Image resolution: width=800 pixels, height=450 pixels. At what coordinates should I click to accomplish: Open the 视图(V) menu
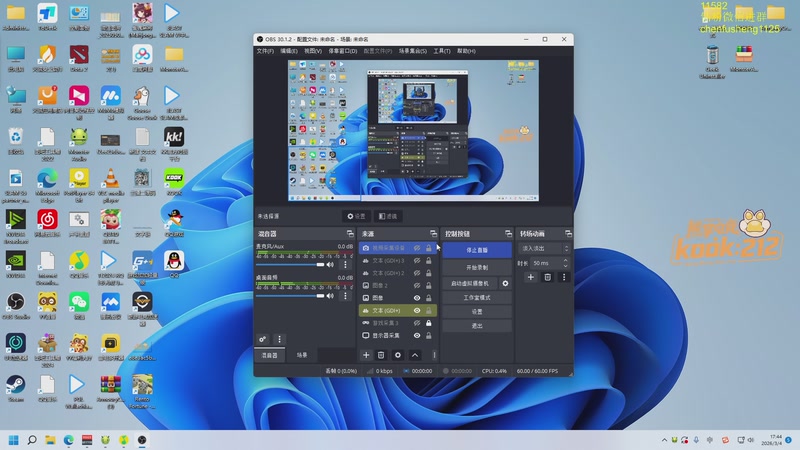(x=313, y=51)
